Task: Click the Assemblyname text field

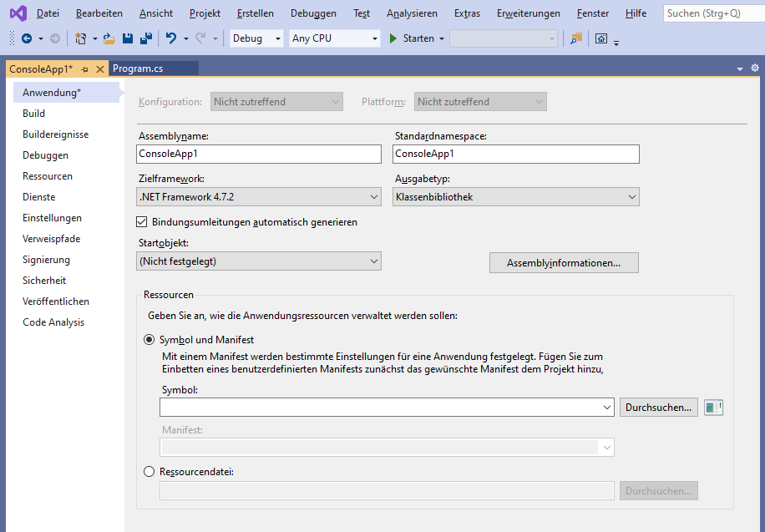Action: [259, 155]
